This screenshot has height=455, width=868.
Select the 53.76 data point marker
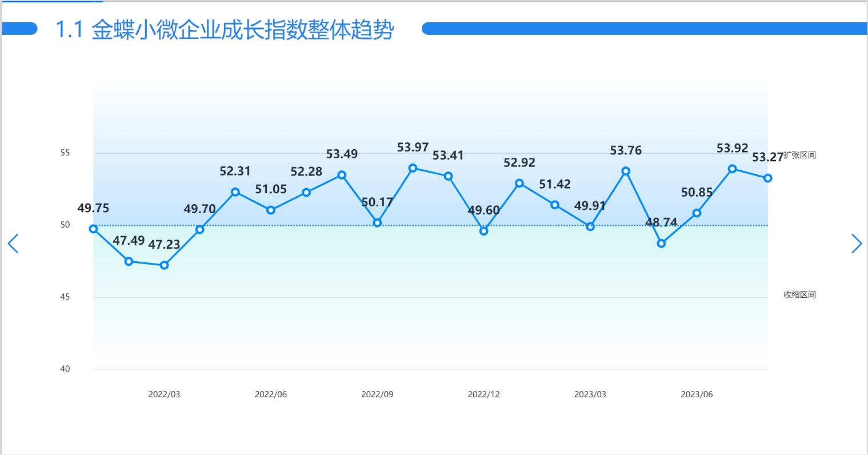click(626, 171)
